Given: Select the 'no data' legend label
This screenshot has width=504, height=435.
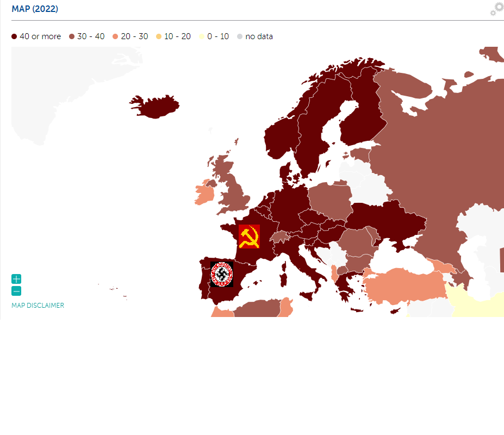Looking at the screenshot, I should point(259,36).
